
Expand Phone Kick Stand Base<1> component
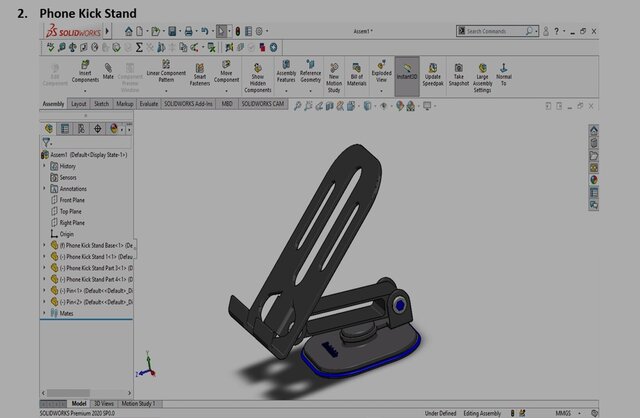point(44,245)
